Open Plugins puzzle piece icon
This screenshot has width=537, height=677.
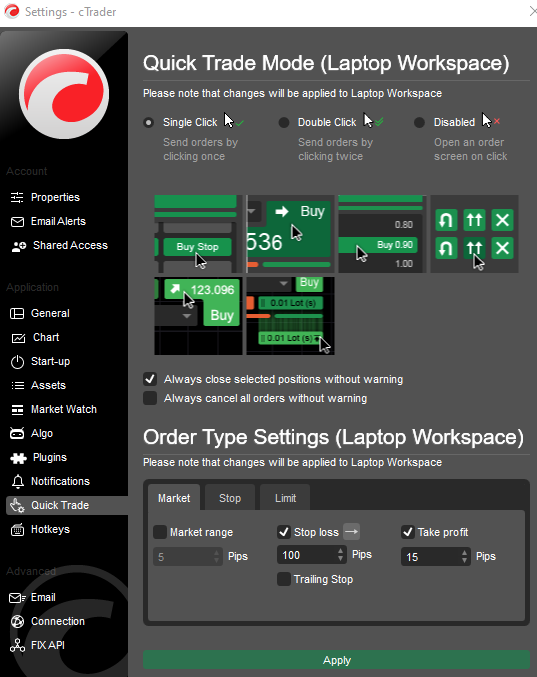tap(19, 458)
